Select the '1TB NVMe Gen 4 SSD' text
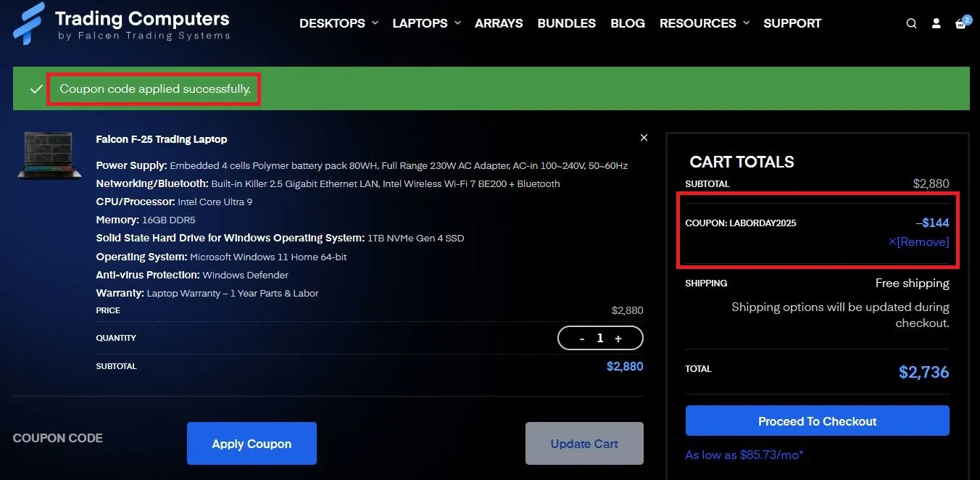Image resolution: width=980 pixels, height=480 pixels. tap(415, 239)
